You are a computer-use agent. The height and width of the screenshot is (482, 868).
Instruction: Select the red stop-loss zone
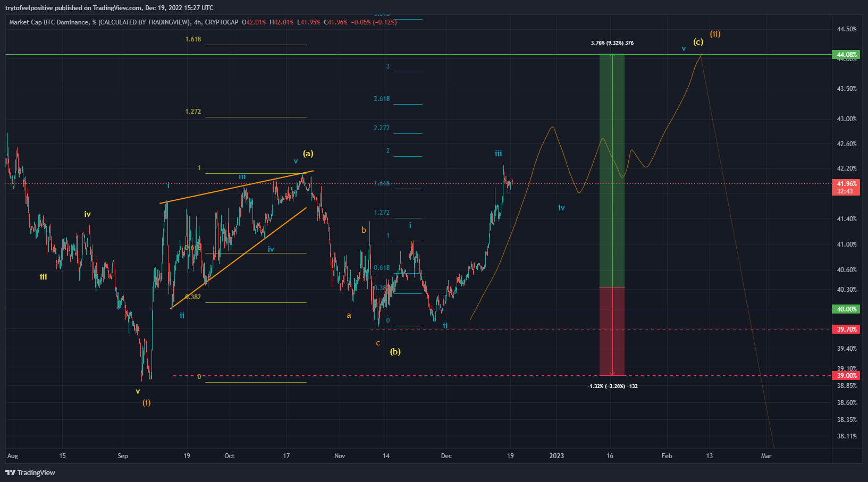[x=612, y=332]
